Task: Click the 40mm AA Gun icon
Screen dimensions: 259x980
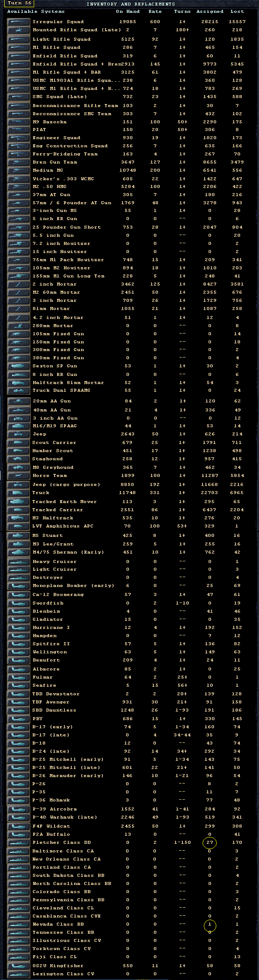Action: tap(19, 410)
